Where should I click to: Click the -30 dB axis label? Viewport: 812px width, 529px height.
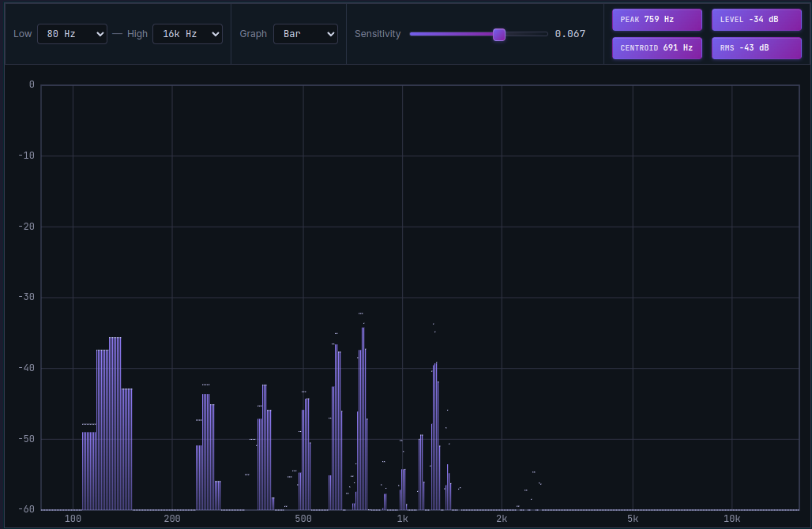pos(26,297)
